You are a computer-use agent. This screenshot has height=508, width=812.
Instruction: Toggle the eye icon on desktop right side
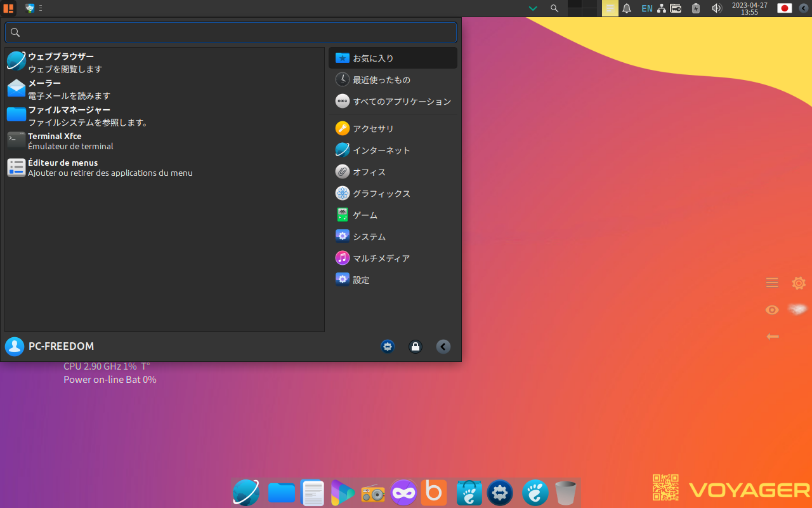tap(772, 310)
